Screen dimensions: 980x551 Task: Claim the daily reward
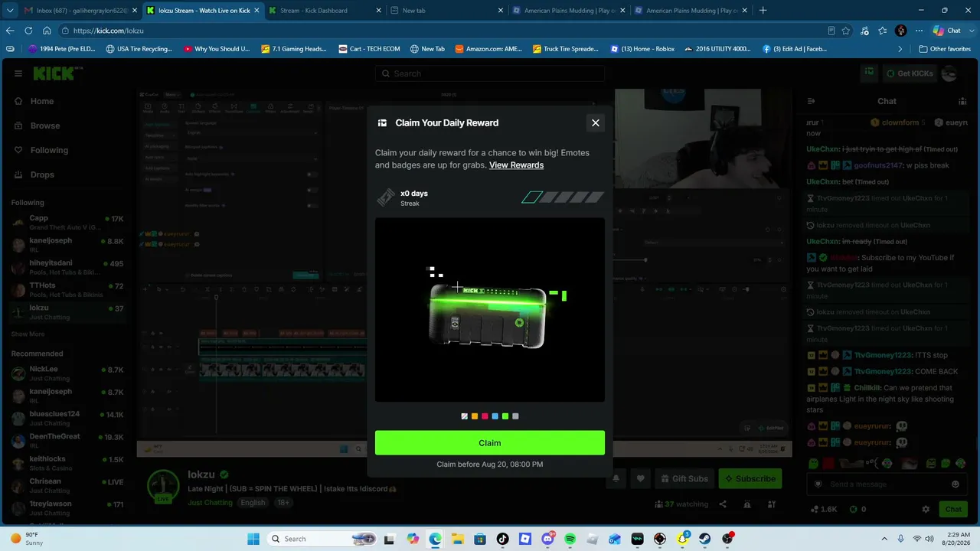[x=490, y=443]
